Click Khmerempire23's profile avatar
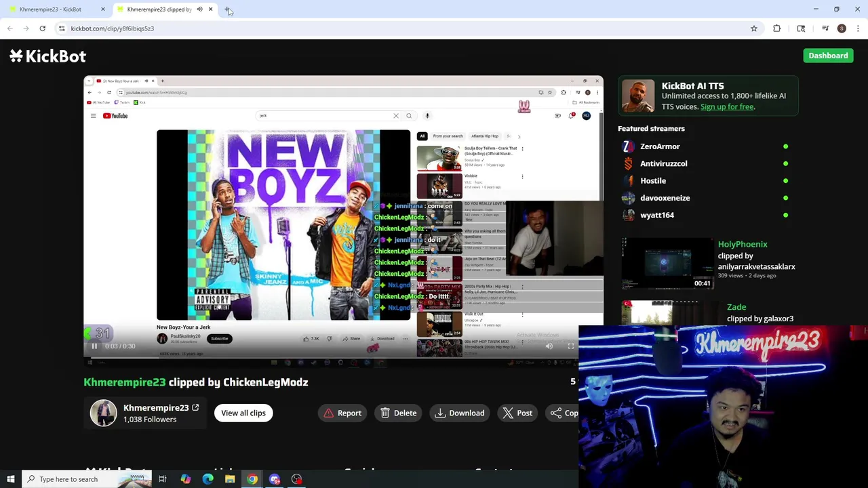The image size is (868, 488). 104,413
